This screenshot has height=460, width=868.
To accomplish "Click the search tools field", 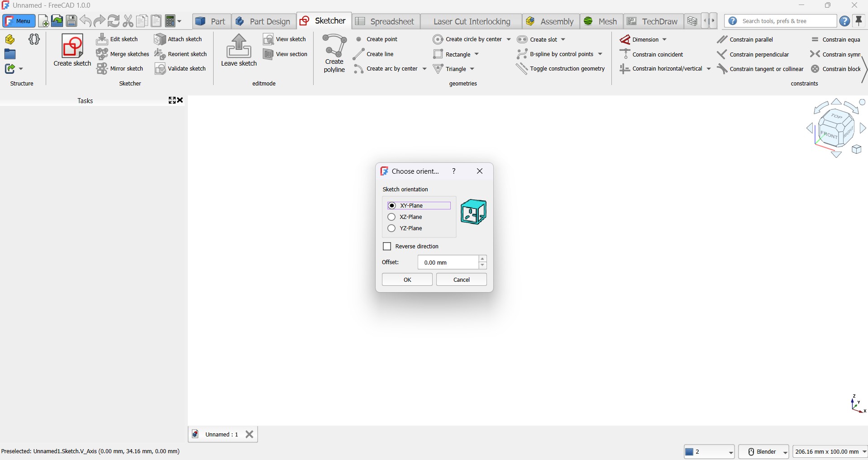I will point(780,21).
